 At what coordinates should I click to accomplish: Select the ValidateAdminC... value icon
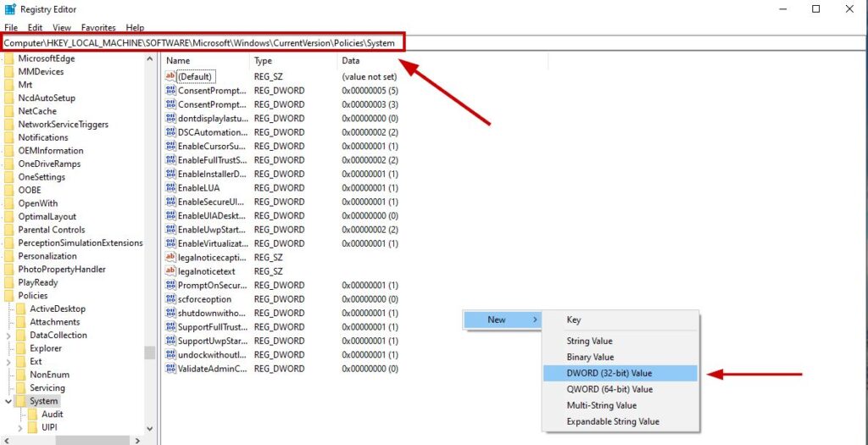(x=170, y=369)
